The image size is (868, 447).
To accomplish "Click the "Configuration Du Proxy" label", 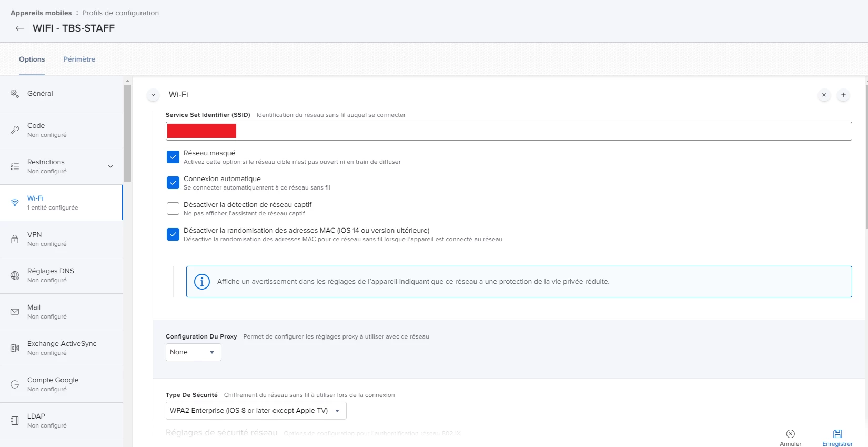I will (201, 337).
